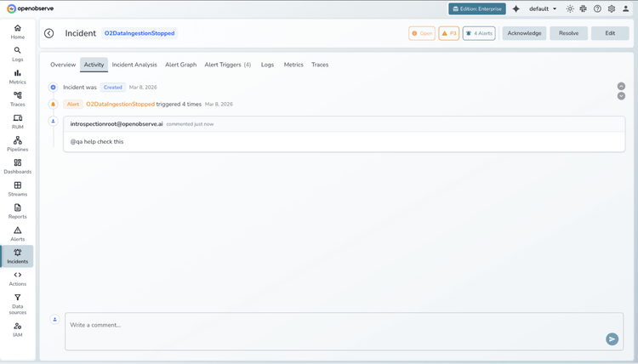The image size is (638, 364).
Task: Click the 4 Alerts badge
Action: [x=479, y=33]
